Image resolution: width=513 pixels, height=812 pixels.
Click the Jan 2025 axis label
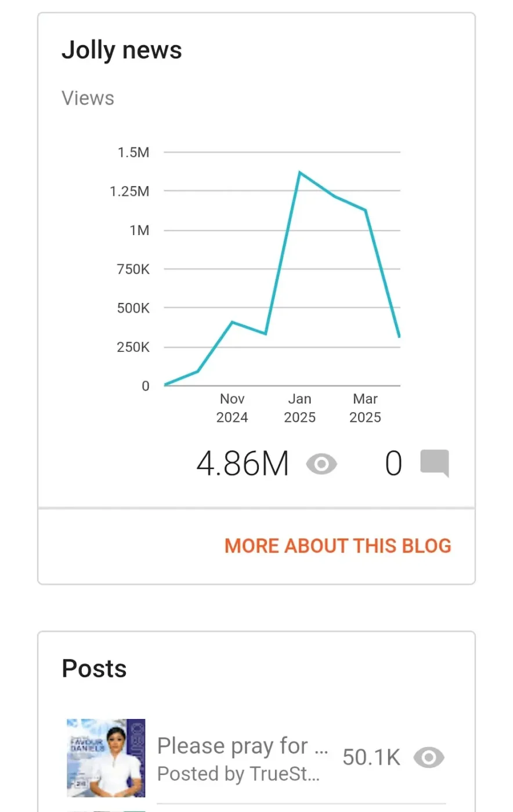pyautogui.click(x=299, y=408)
